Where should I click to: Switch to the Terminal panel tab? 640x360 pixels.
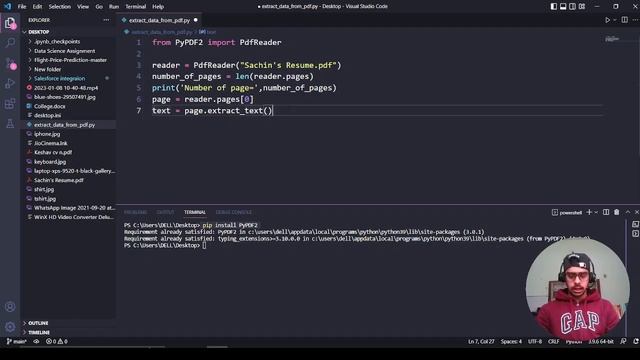[195, 212]
